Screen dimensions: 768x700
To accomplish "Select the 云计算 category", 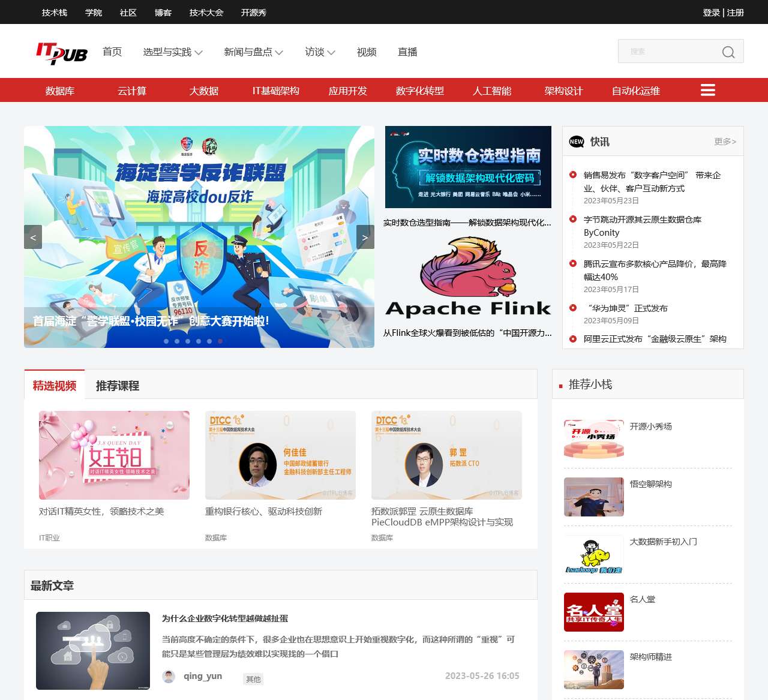I will point(132,91).
